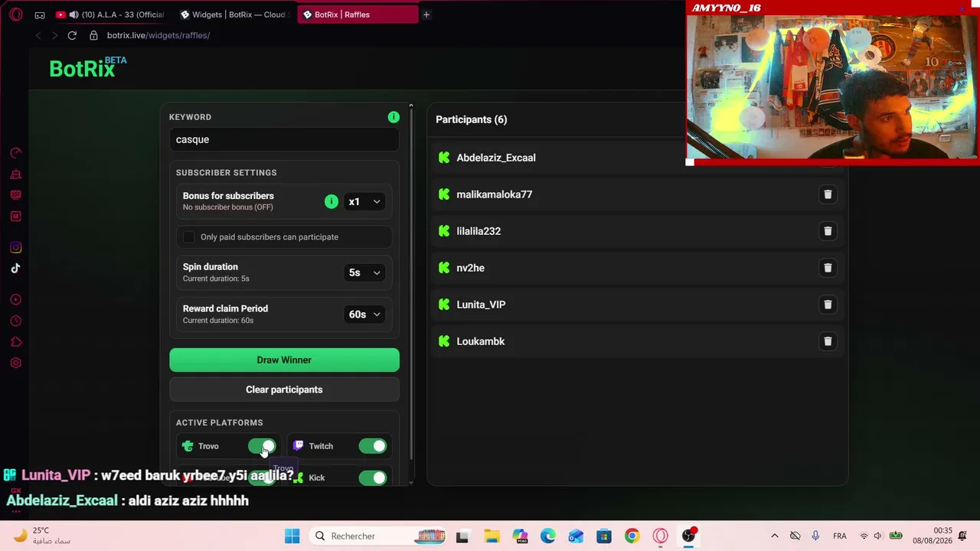Viewport: 980px width, 551px height.
Task: Change the Spin duration 5s dropdown
Action: coord(364,273)
